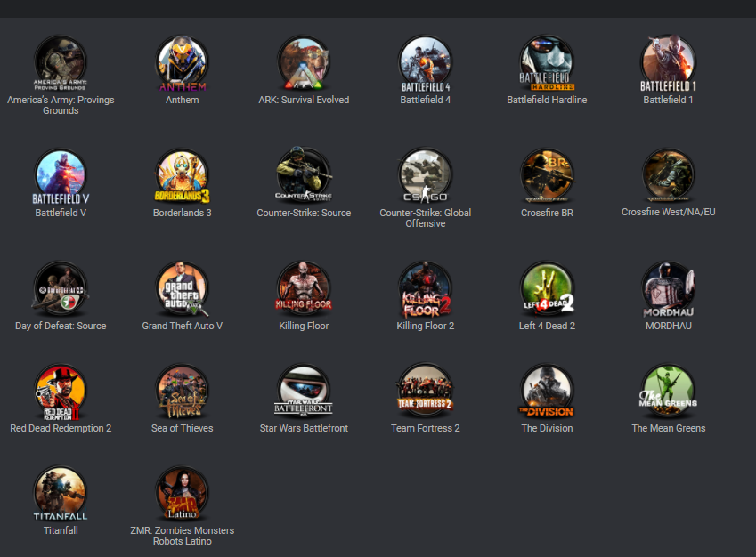Screen dimensions: 756x557
Task: Click the Battlefield V icon
Action: pos(61,176)
